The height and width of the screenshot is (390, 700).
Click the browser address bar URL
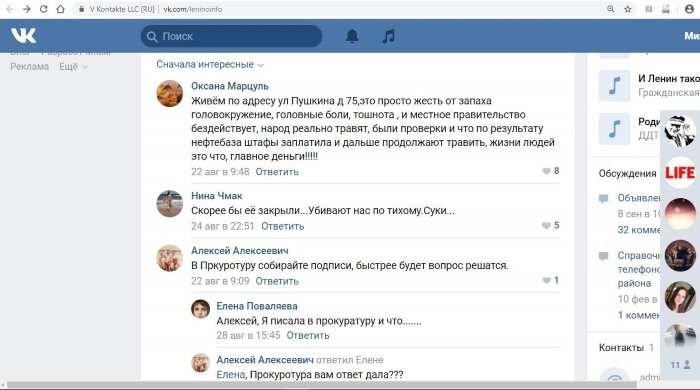coord(192,9)
